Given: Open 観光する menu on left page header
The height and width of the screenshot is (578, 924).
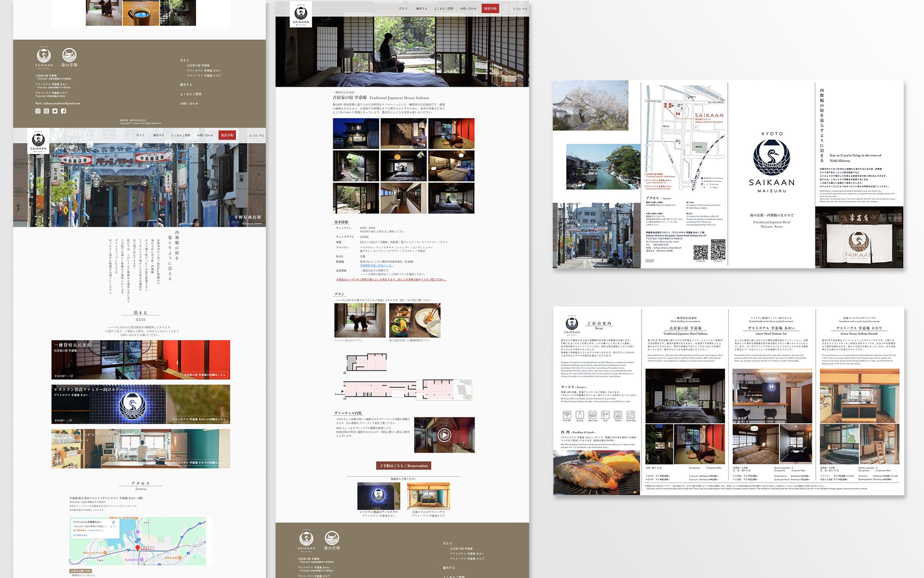Looking at the screenshot, I should 158,135.
